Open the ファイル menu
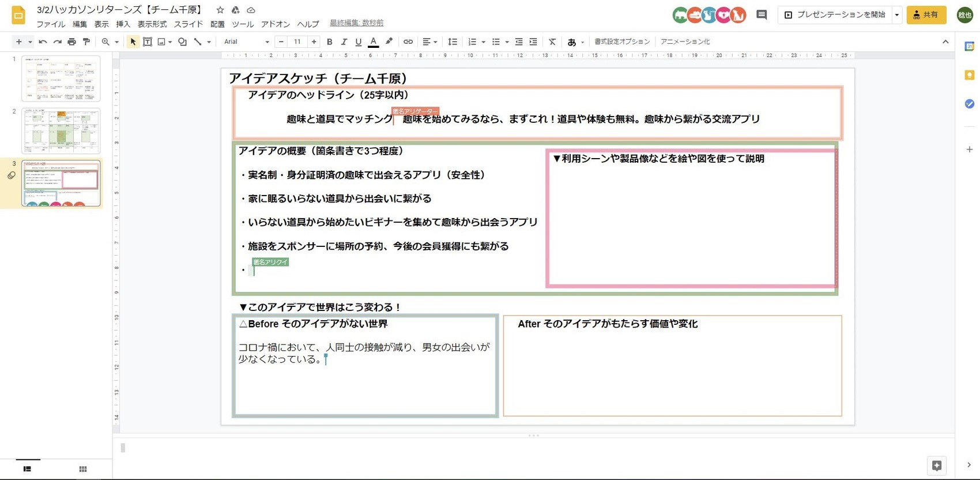Screen dimensions: 980x480 pos(51,24)
